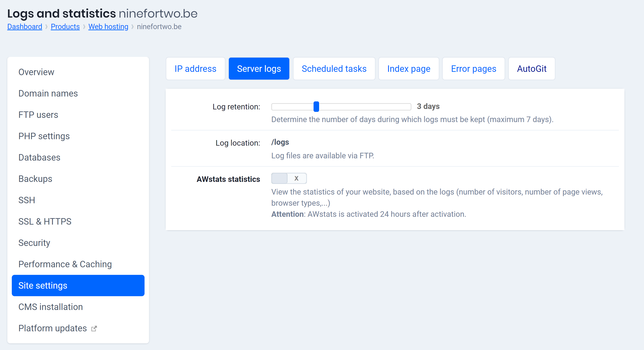Select the Server logs tab
The width and height of the screenshot is (644, 350).
point(259,69)
